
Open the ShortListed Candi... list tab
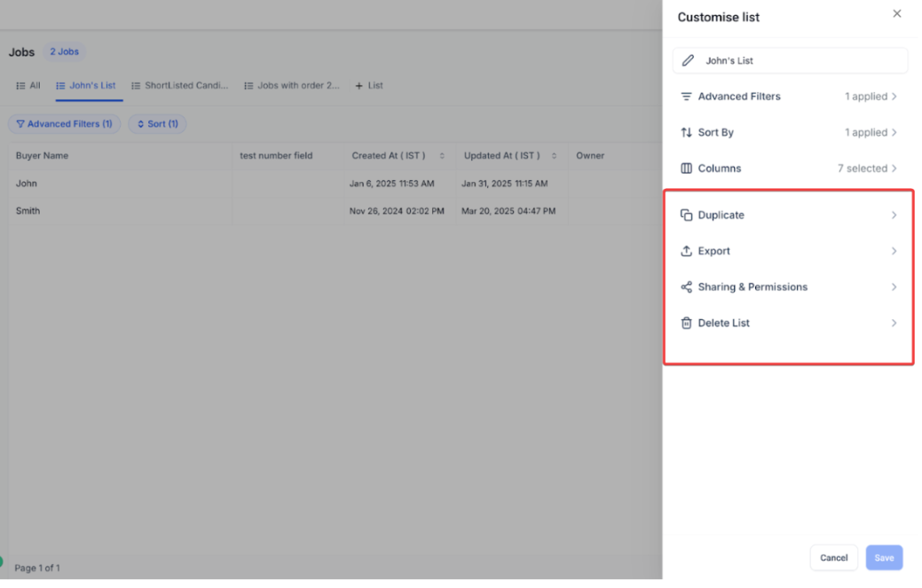[x=179, y=86]
